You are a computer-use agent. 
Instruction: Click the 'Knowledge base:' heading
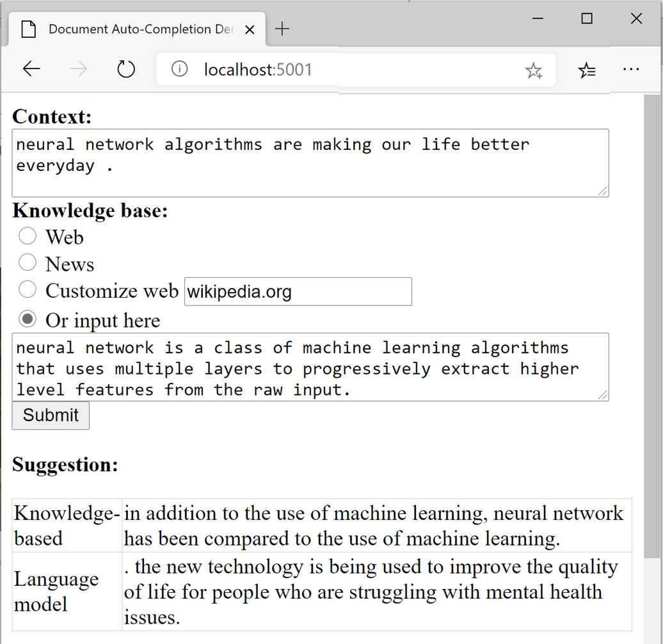tap(90, 211)
